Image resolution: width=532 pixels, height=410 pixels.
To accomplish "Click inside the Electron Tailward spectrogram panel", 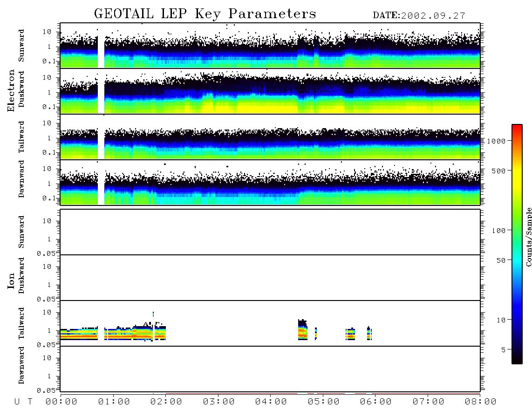I will (270, 137).
